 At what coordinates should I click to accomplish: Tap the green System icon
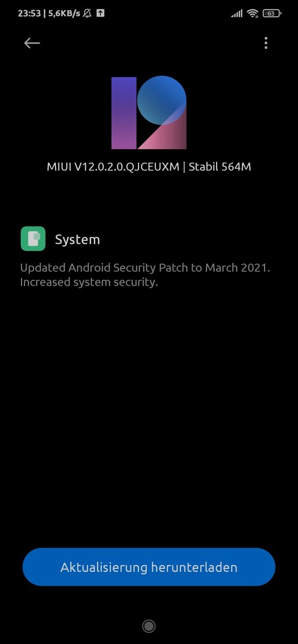click(x=33, y=239)
